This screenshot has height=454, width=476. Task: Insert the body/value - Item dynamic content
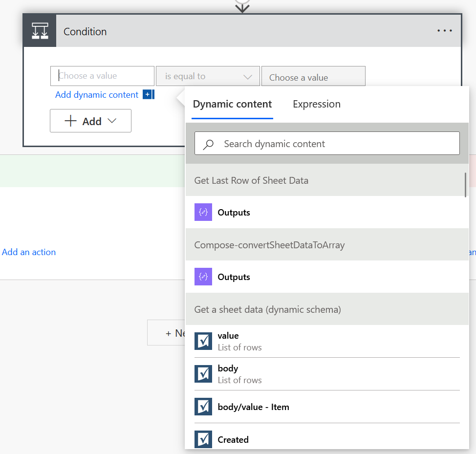253,407
